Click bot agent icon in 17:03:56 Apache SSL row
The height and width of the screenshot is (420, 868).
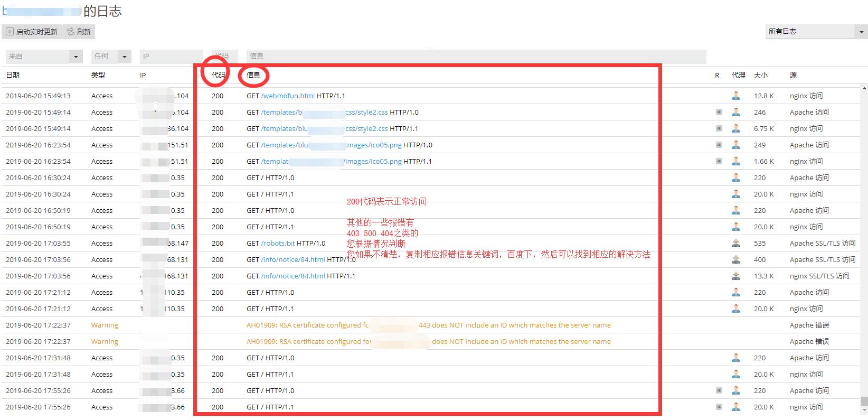point(736,259)
